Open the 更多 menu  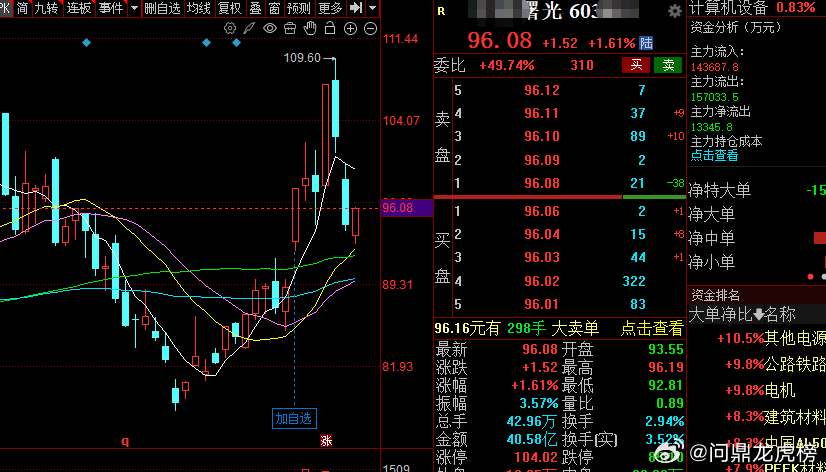pyautogui.click(x=330, y=8)
